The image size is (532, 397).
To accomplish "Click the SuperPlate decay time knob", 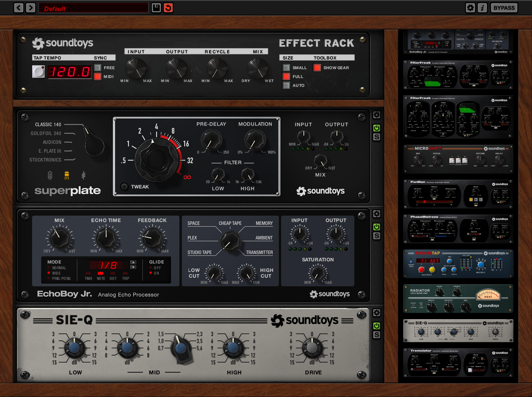I will [x=156, y=160].
